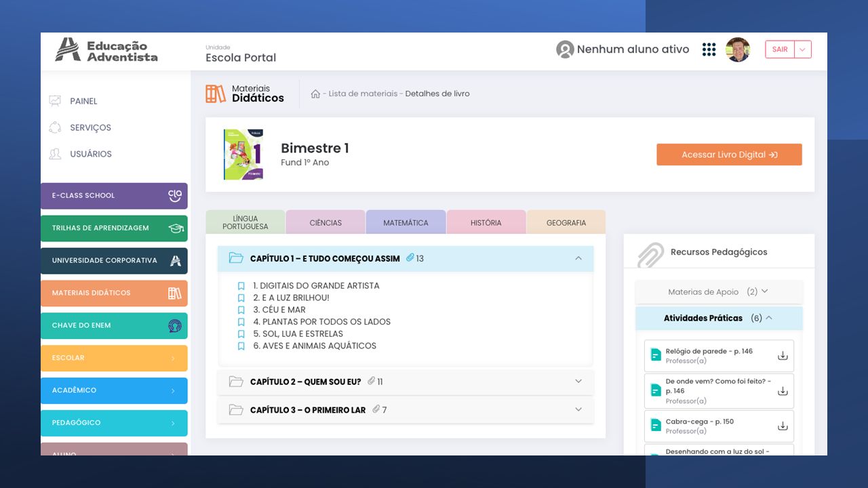Open MATERIAIS DIDÁTICOS sidebar button

(114, 293)
